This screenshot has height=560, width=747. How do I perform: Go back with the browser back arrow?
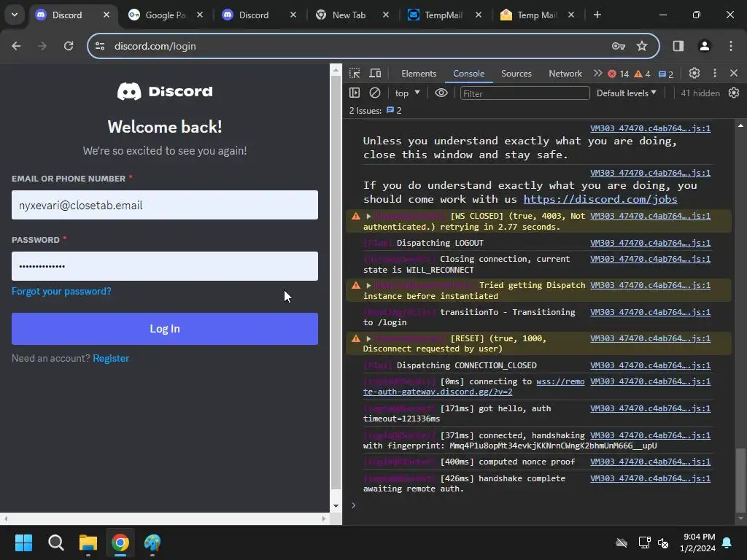(16, 46)
